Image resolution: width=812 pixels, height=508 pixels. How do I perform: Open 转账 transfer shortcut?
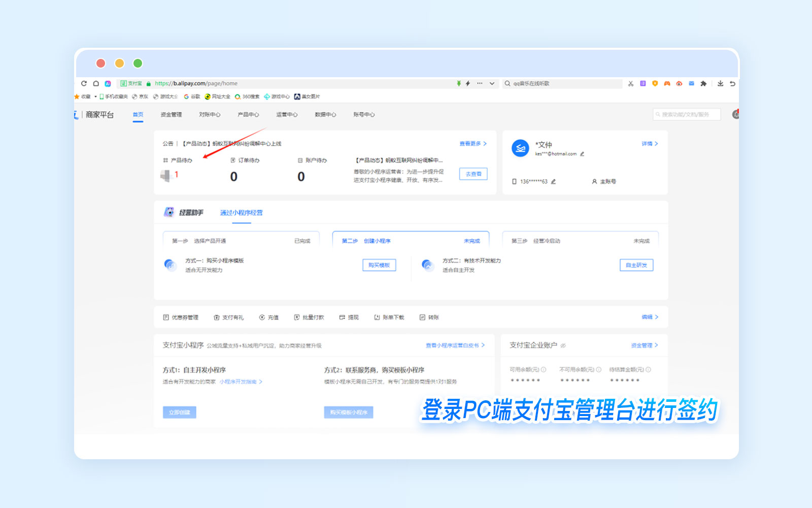click(429, 317)
